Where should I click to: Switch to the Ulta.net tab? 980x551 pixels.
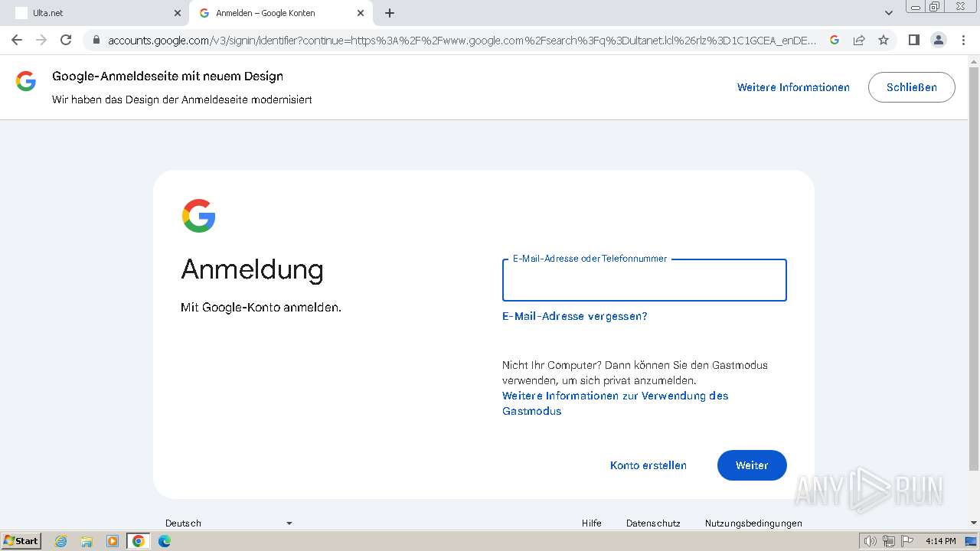click(x=96, y=13)
